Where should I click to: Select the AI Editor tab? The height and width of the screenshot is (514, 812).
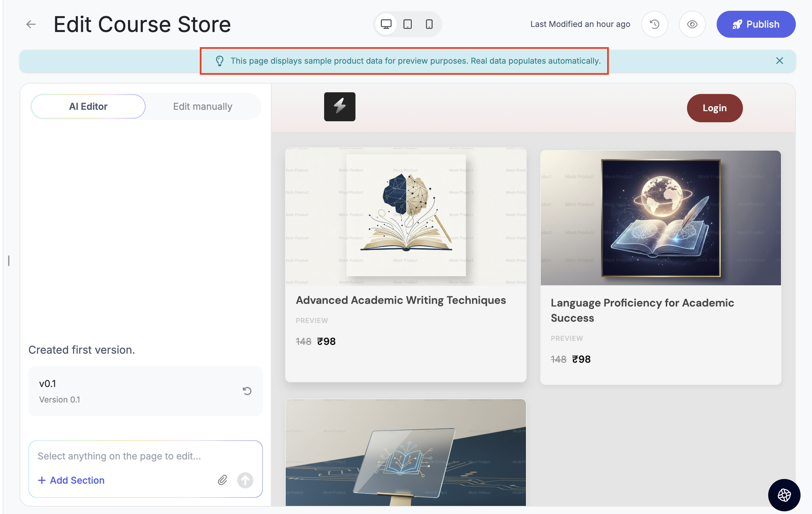click(x=88, y=106)
